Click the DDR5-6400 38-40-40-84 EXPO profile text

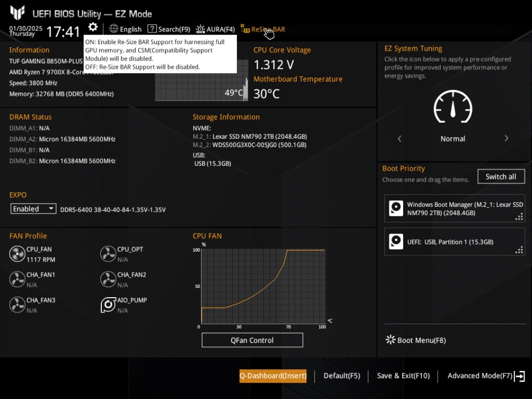click(113, 210)
